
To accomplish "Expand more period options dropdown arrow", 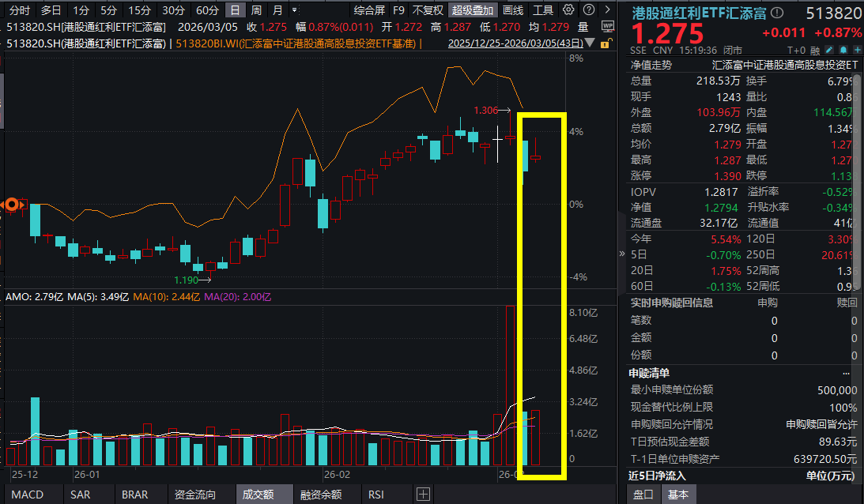I will (295, 10).
